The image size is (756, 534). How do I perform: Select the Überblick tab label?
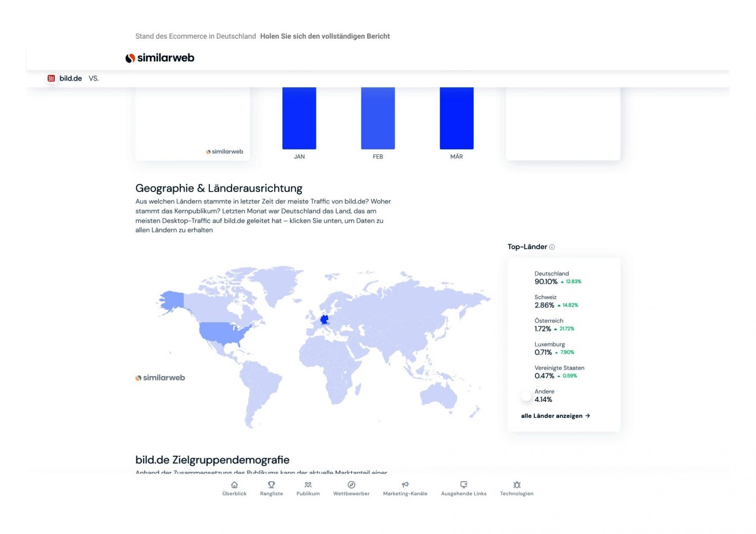(234, 494)
